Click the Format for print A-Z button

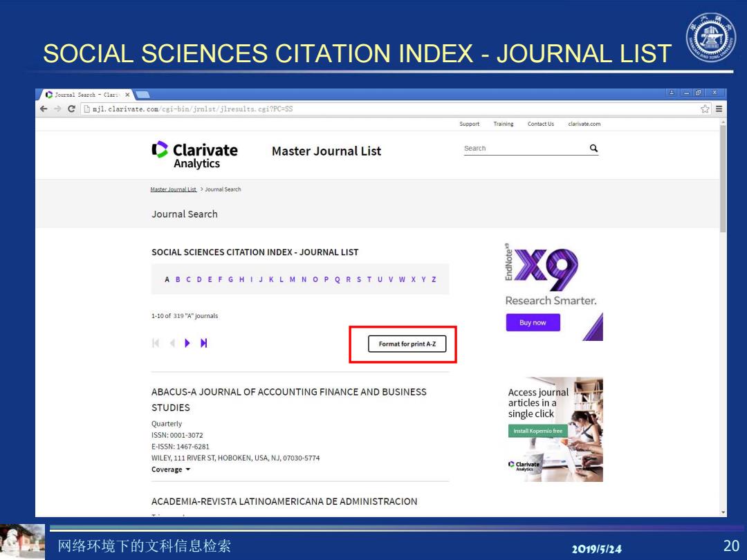(407, 344)
